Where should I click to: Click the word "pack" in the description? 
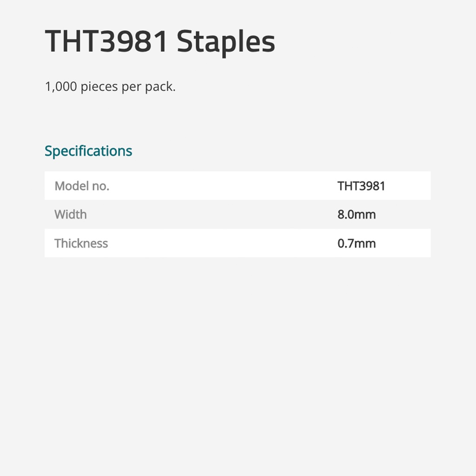click(161, 86)
